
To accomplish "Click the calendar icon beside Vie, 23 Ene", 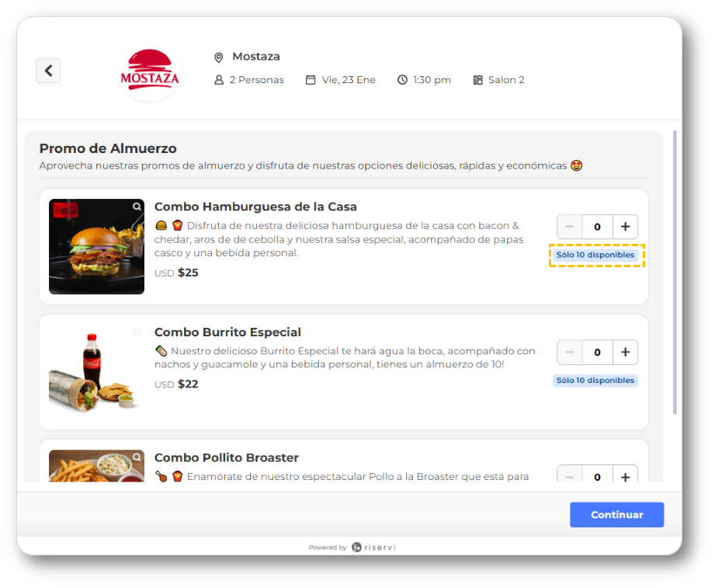I will coord(311,80).
